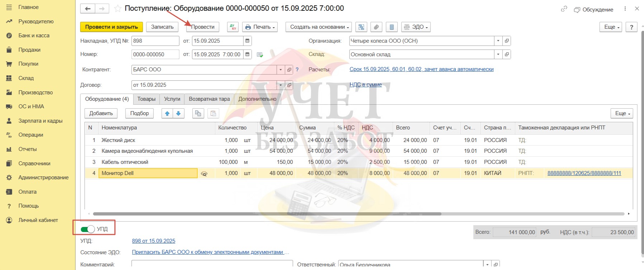The height and width of the screenshot is (270, 644).
Task: Click the document structure icon in the toolbar
Action: click(x=361, y=27)
